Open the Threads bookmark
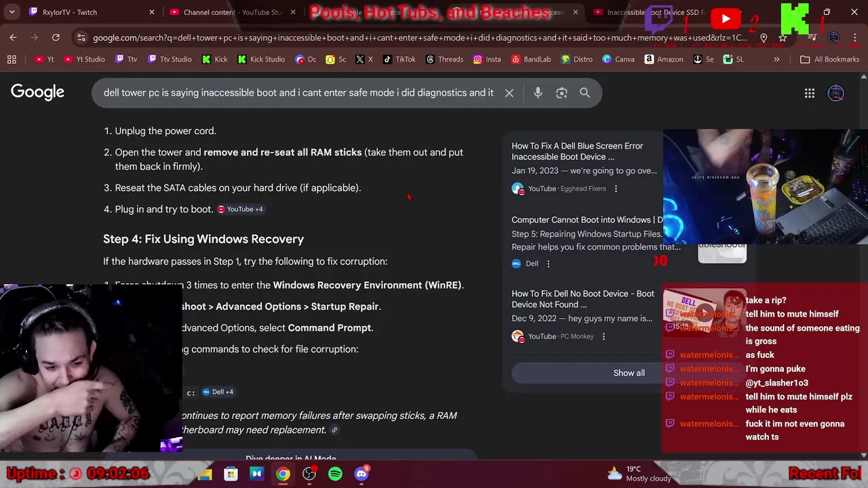868x488 pixels. 444,60
